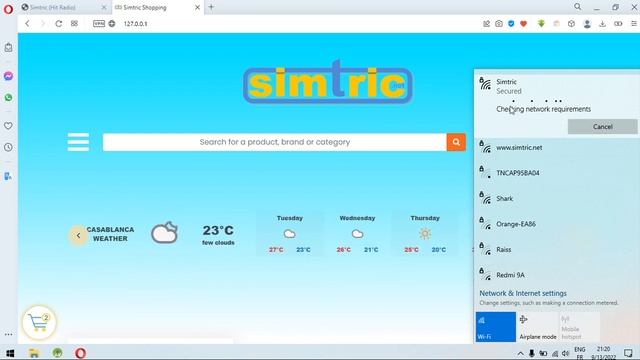640x360 pixels.
Task: Click the site info globe icon
Action: (112, 24)
